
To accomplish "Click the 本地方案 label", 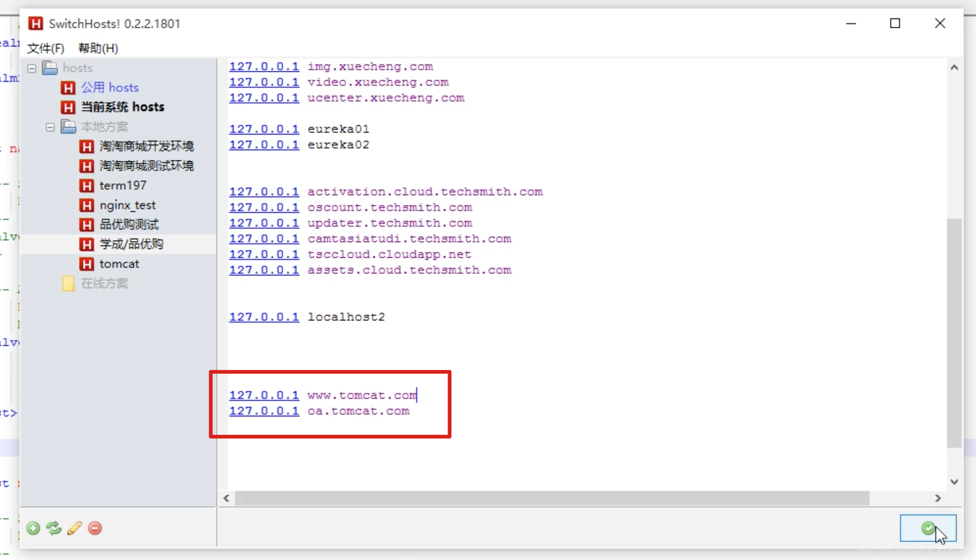I will pyautogui.click(x=104, y=127).
